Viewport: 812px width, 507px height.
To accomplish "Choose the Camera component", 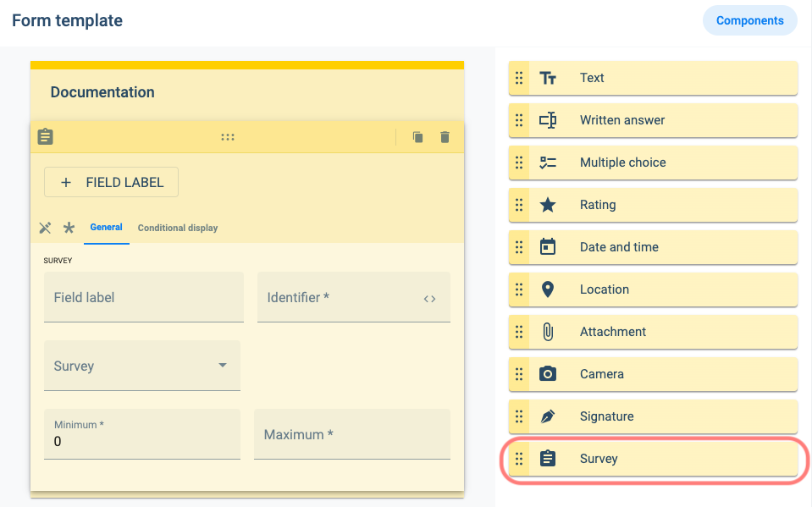I will point(653,374).
